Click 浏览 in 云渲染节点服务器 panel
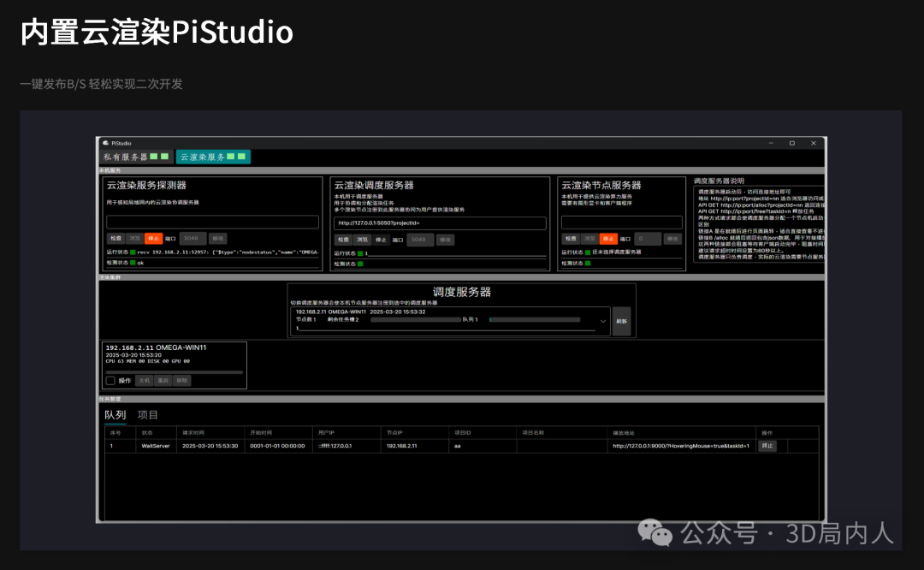The image size is (924, 570). tap(589, 239)
